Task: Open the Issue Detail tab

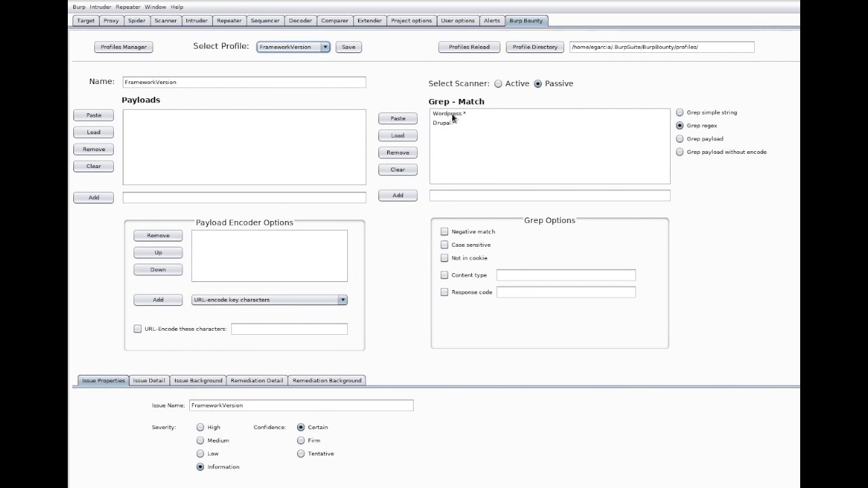Action: (x=149, y=380)
